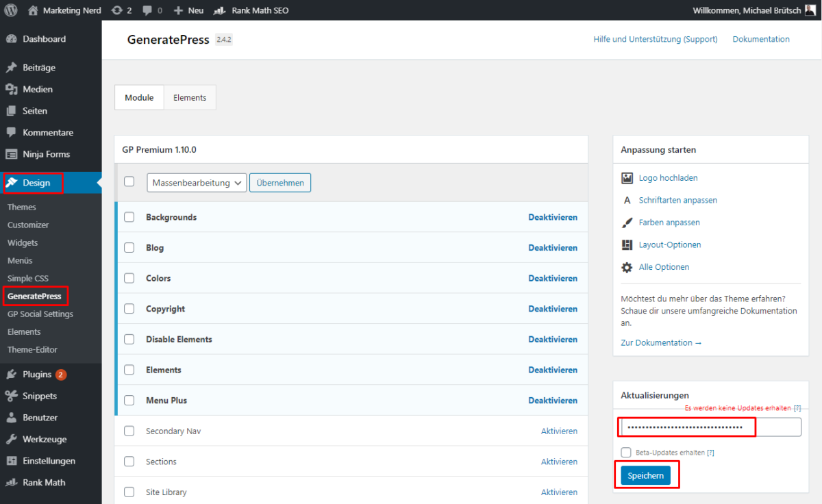Click the Snippets scissors icon
The height and width of the screenshot is (504, 822).
point(11,396)
